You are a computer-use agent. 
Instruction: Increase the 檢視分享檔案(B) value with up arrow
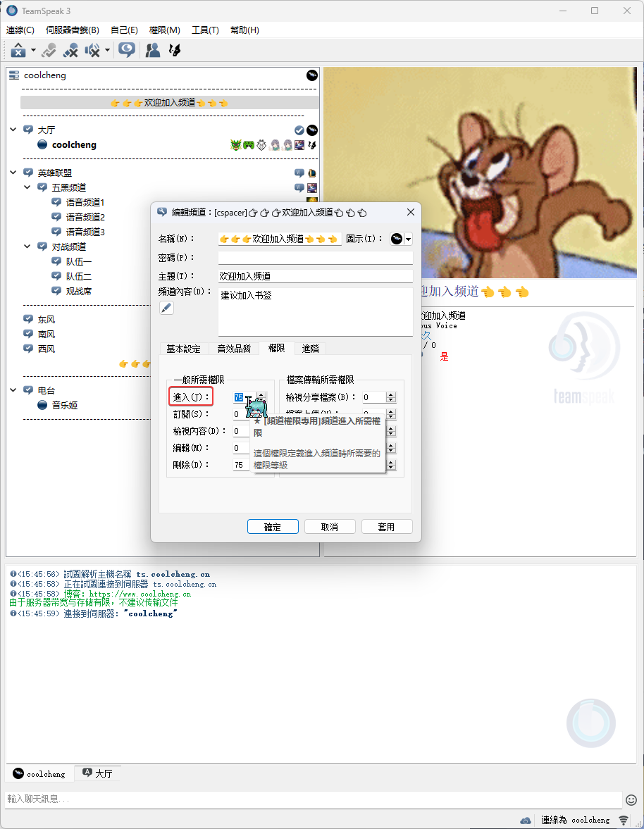391,394
